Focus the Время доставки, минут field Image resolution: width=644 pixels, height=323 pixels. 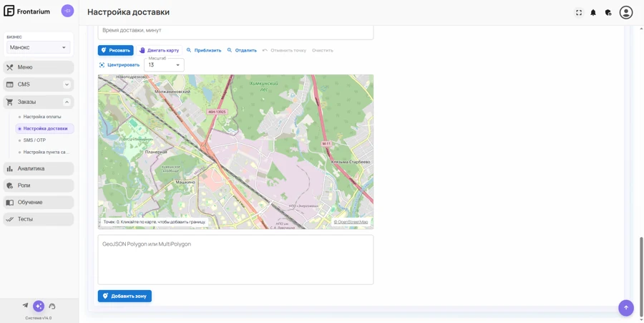235,32
